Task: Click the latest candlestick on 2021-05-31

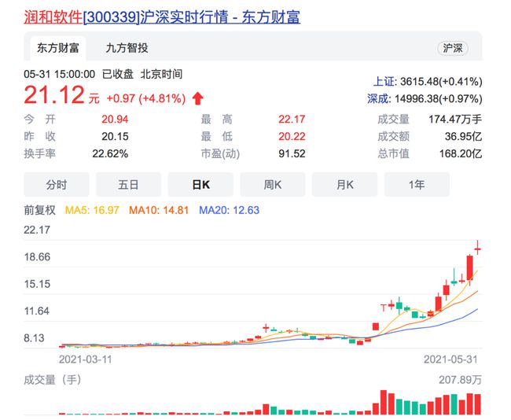Action: (x=477, y=249)
